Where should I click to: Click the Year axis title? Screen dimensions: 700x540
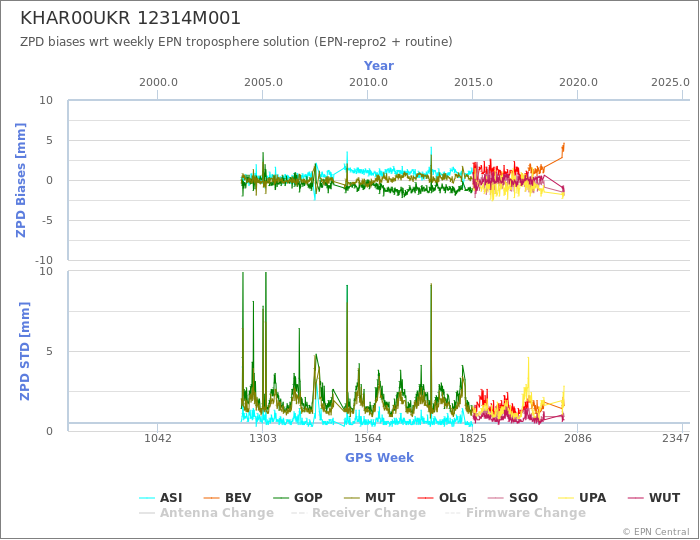[x=379, y=66]
